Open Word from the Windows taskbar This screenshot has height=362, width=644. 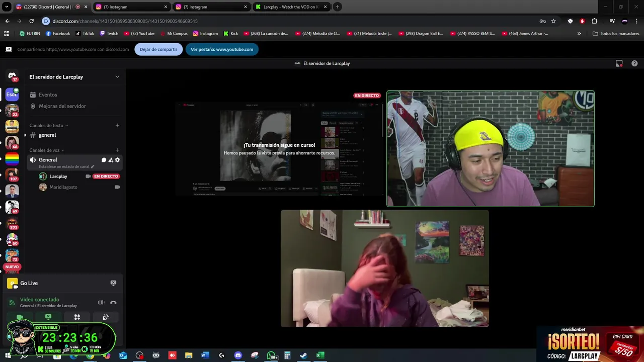[x=205, y=355]
